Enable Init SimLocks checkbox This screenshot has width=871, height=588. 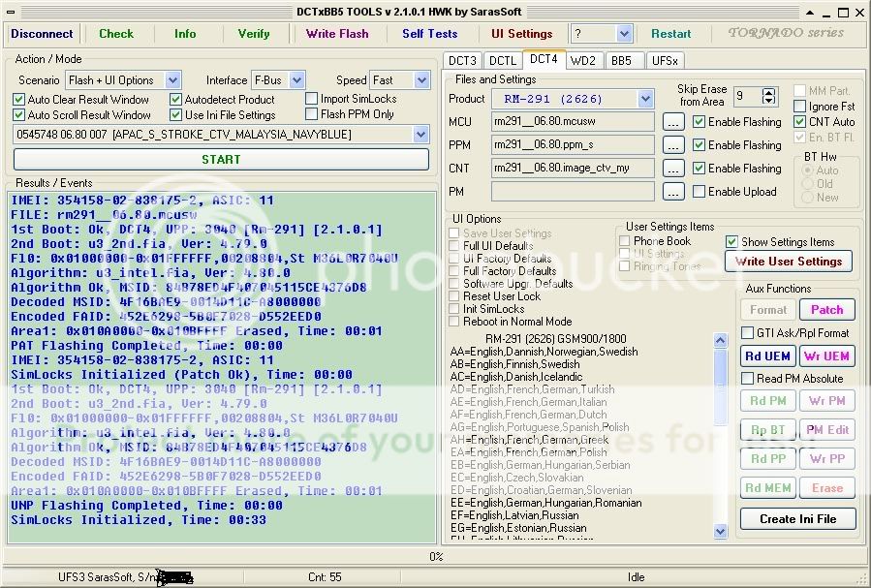[454, 309]
